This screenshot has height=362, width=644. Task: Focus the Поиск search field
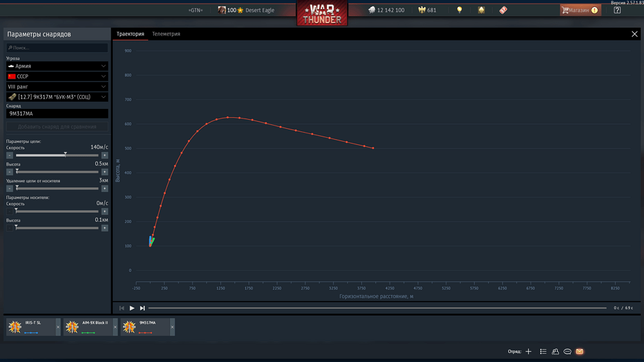[57, 48]
